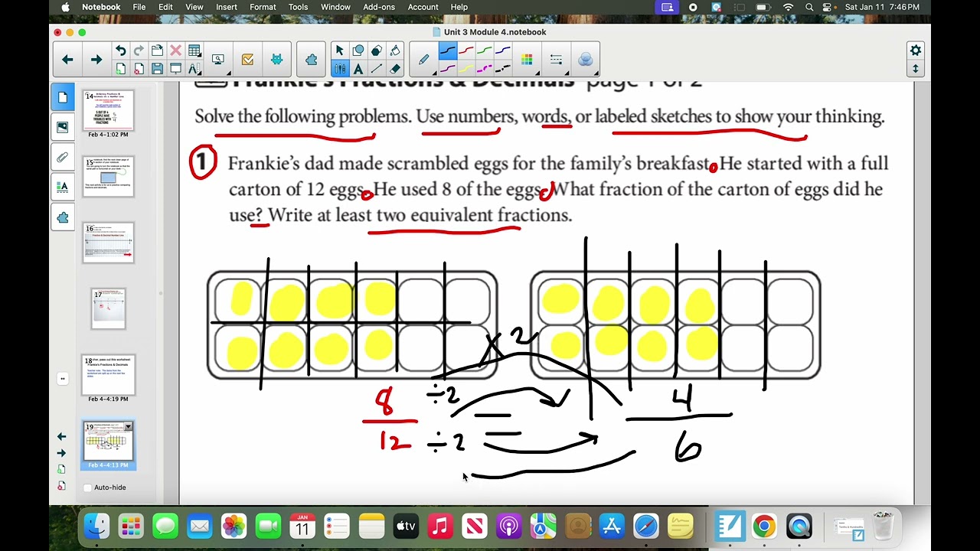980x551 pixels.
Task: Open the display screen options dropdown
Action: click(x=218, y=60)
